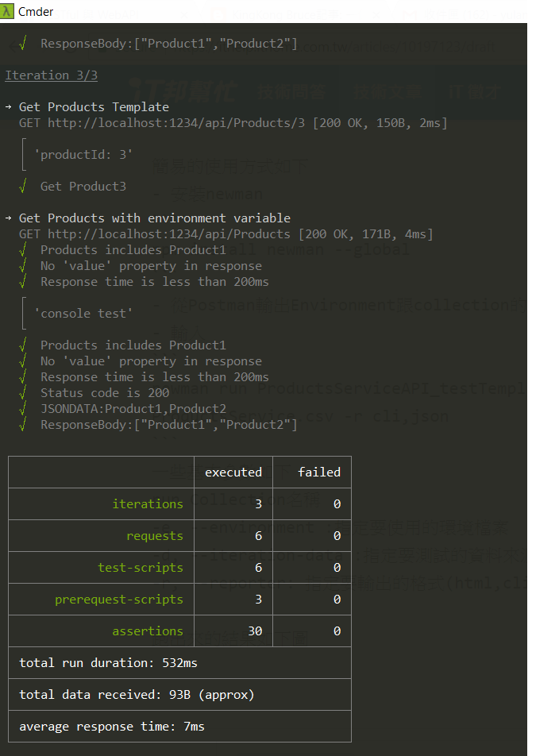
Task: Click the failed value 0 in assertions row
Action: 337,631
